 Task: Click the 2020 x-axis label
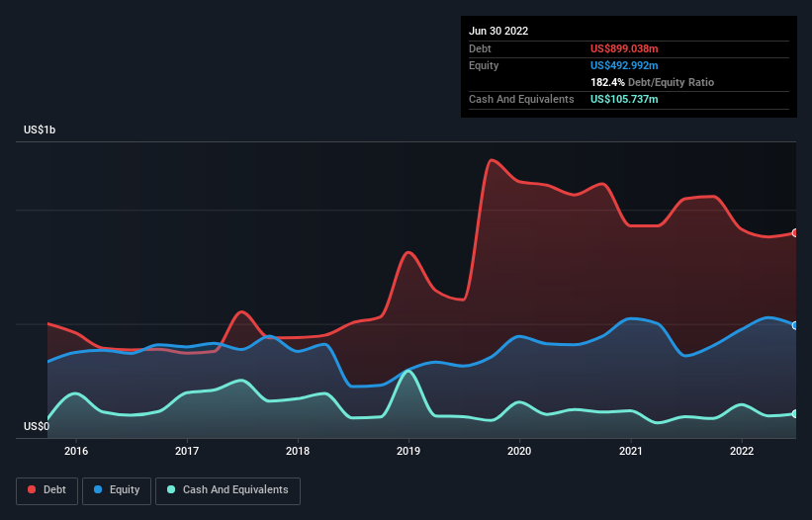coord(519,451)
